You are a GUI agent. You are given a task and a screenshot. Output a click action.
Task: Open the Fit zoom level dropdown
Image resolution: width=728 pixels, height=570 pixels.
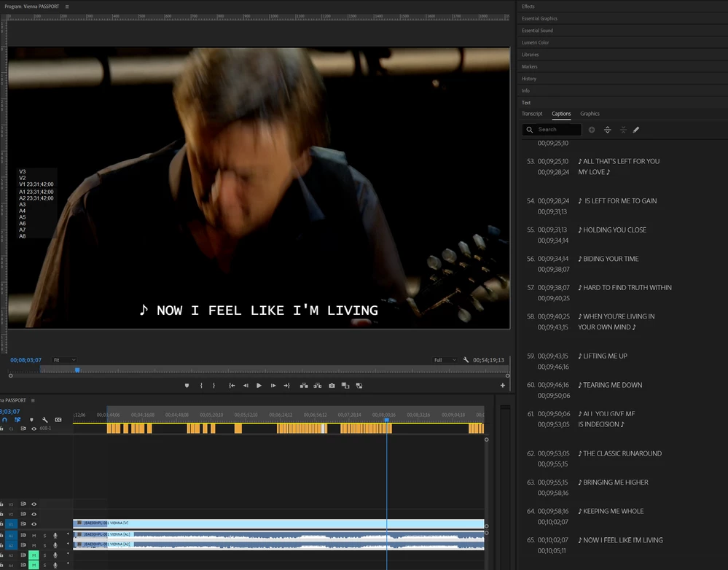[x=64, y=360]
